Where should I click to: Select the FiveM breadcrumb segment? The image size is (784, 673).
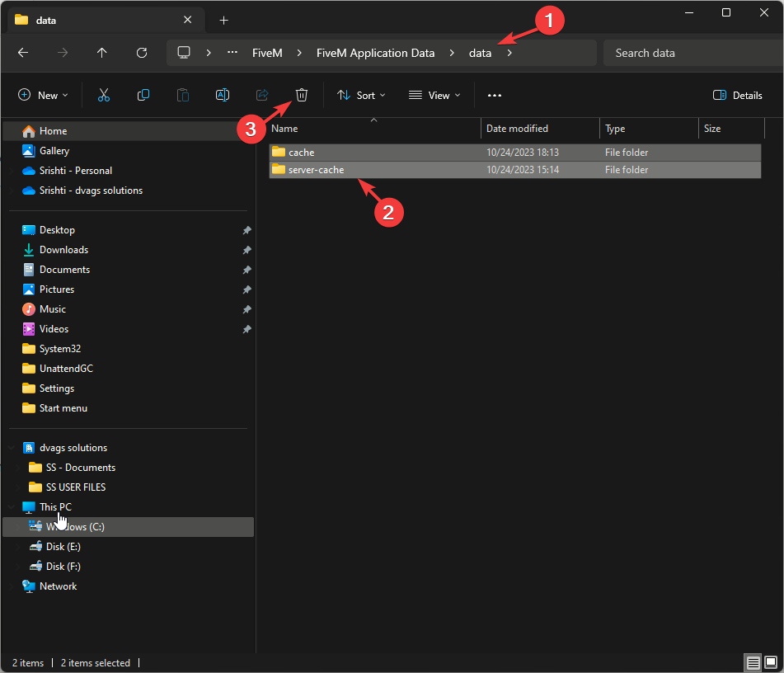tap(267, 53)
